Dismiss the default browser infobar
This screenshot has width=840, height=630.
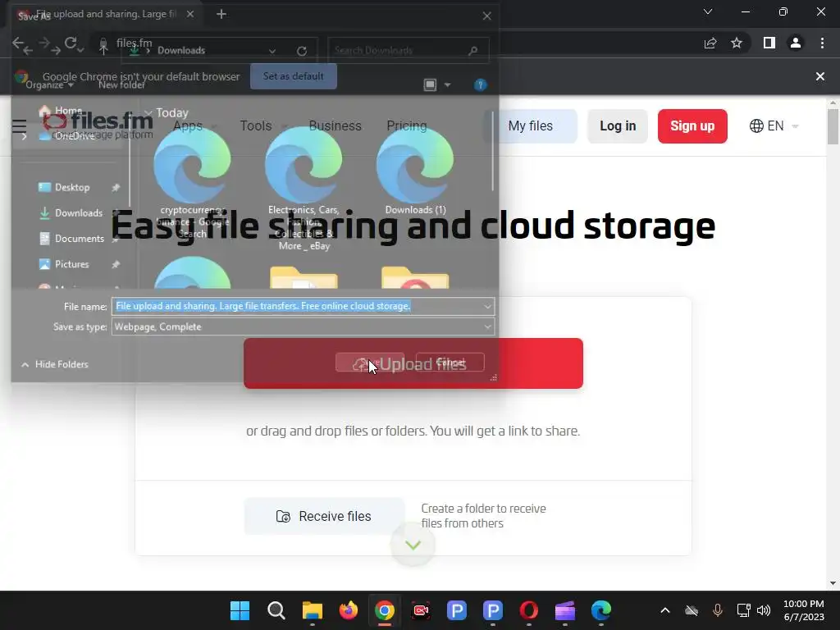[x=819, y=76]
